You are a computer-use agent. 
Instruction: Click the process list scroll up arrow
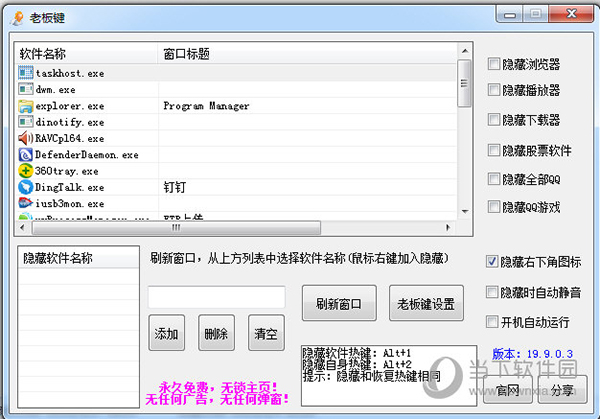click(x=465, y=51)
